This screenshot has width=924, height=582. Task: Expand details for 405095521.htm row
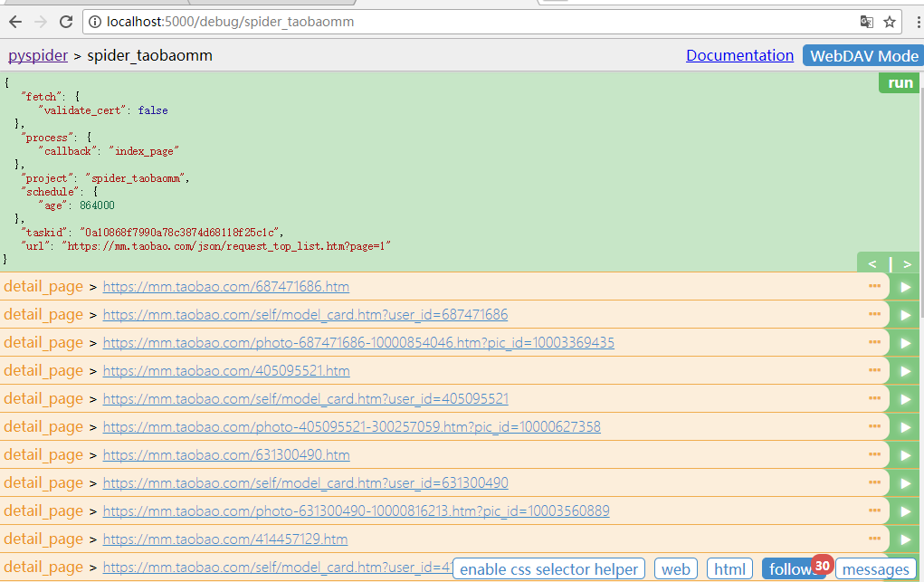tap(874, 369)
